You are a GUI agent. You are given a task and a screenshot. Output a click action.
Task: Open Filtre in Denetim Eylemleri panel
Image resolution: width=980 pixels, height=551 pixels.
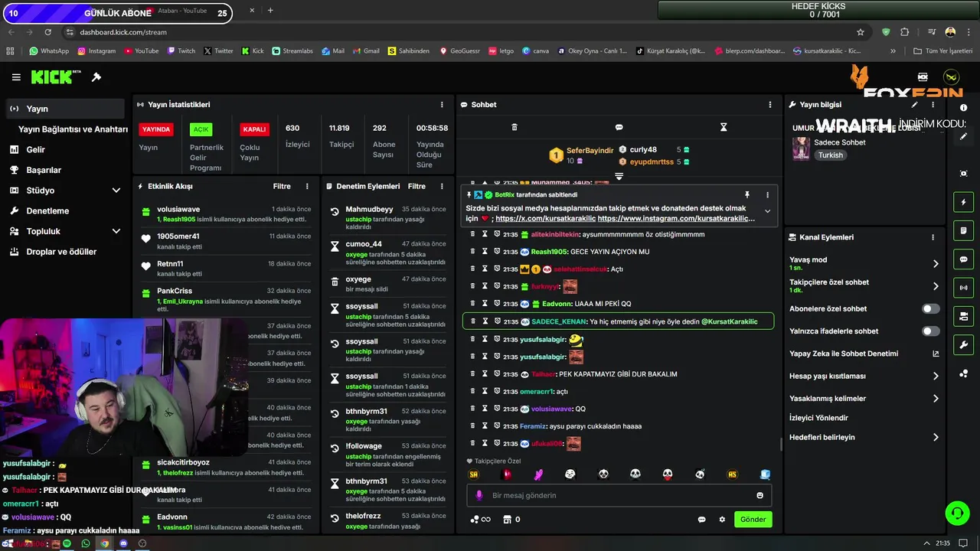(x=416, y=186)
